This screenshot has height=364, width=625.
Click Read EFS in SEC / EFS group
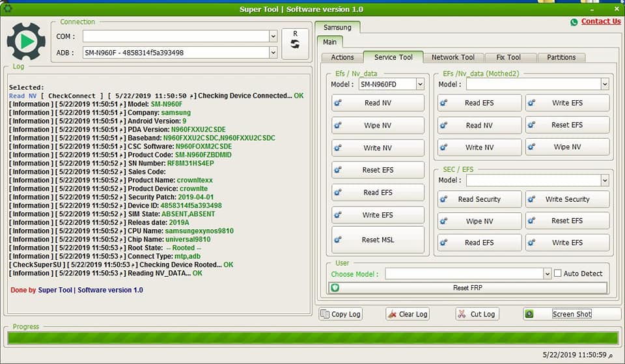click(480, 242)
